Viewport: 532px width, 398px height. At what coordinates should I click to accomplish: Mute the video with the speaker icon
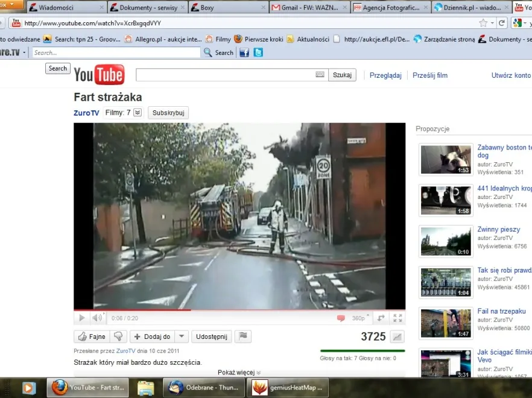[x=97, y=318]
